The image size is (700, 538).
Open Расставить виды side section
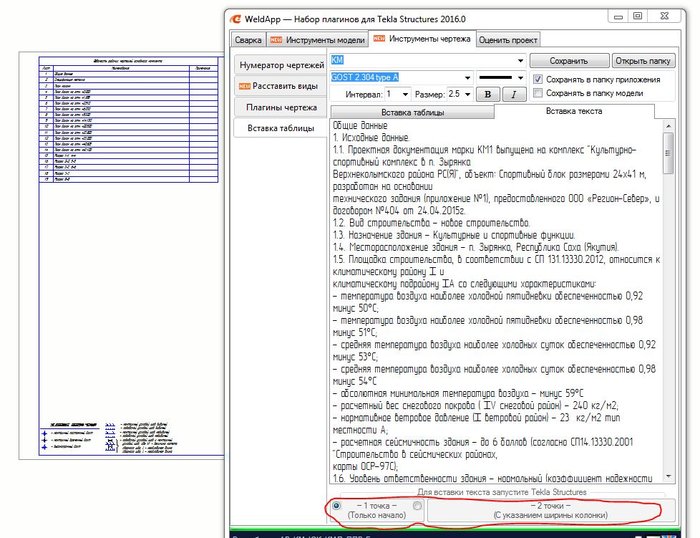pos(281,86)
